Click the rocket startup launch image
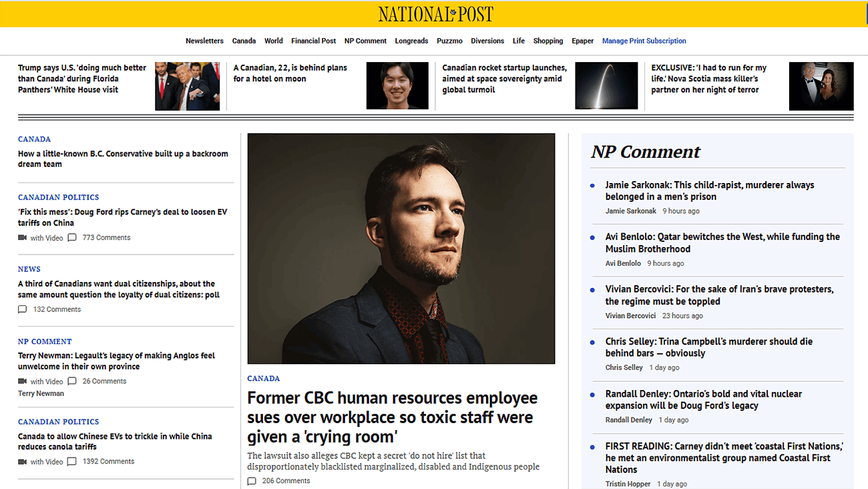868x489 pixels. [606, 86]
